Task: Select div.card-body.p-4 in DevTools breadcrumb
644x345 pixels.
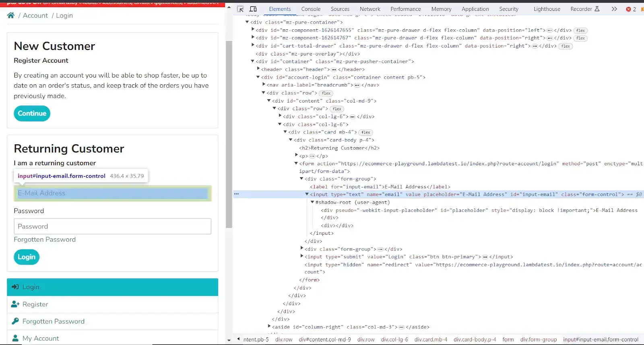Action: (475, 339)
